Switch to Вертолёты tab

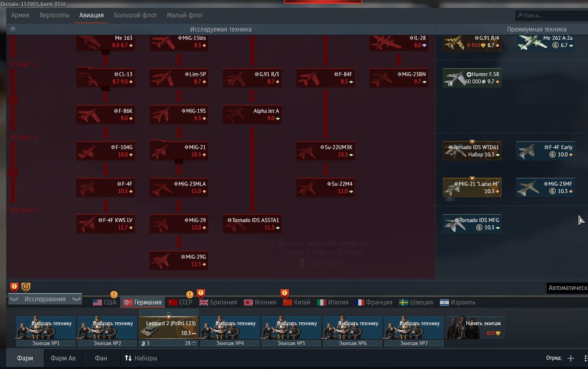coord(54,15)
